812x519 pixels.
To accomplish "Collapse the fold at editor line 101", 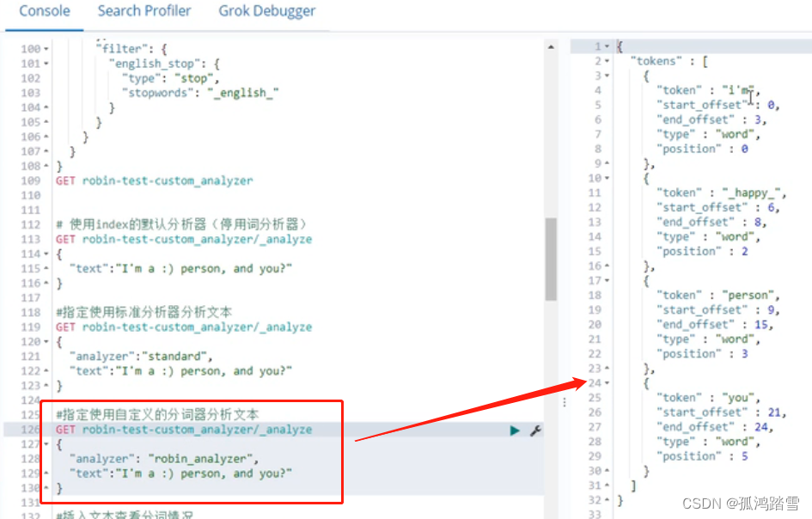I will click(x=46, y=64).
